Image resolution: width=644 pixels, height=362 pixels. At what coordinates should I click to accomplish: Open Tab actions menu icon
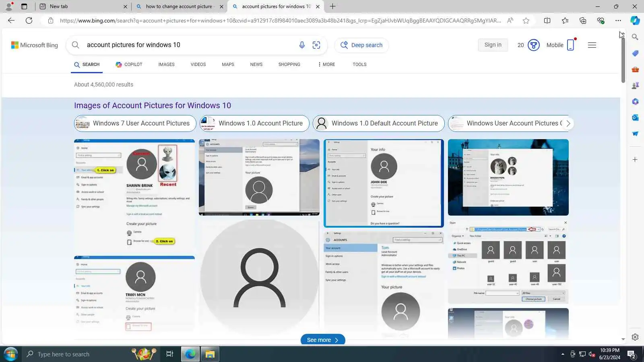click(x=24, y=6)
